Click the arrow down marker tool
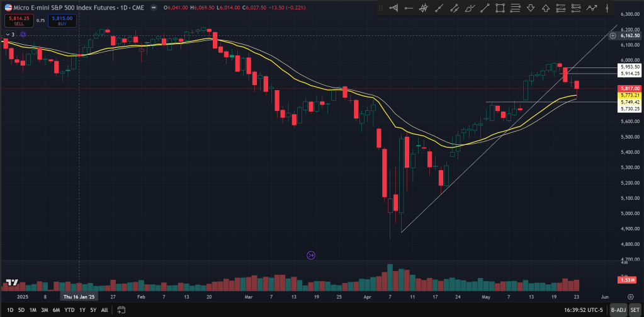Screen dimensions: 644x317 [x=530, y=8]
